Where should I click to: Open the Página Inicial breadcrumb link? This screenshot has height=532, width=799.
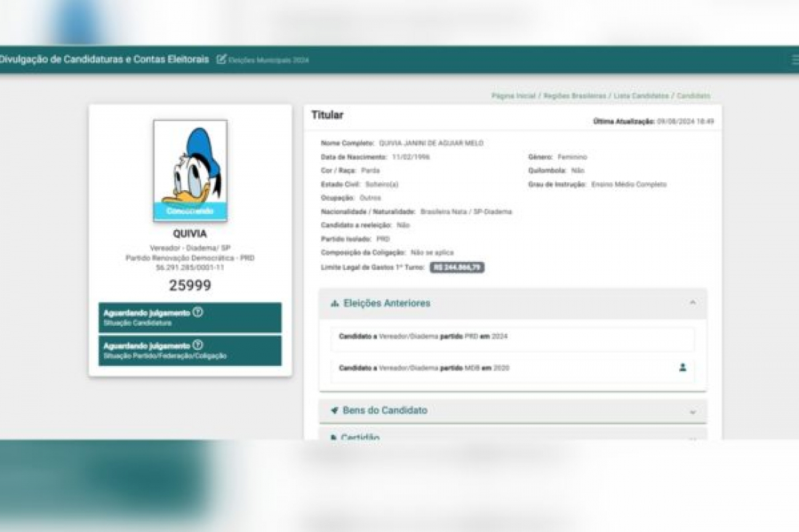tap(514, 95)
